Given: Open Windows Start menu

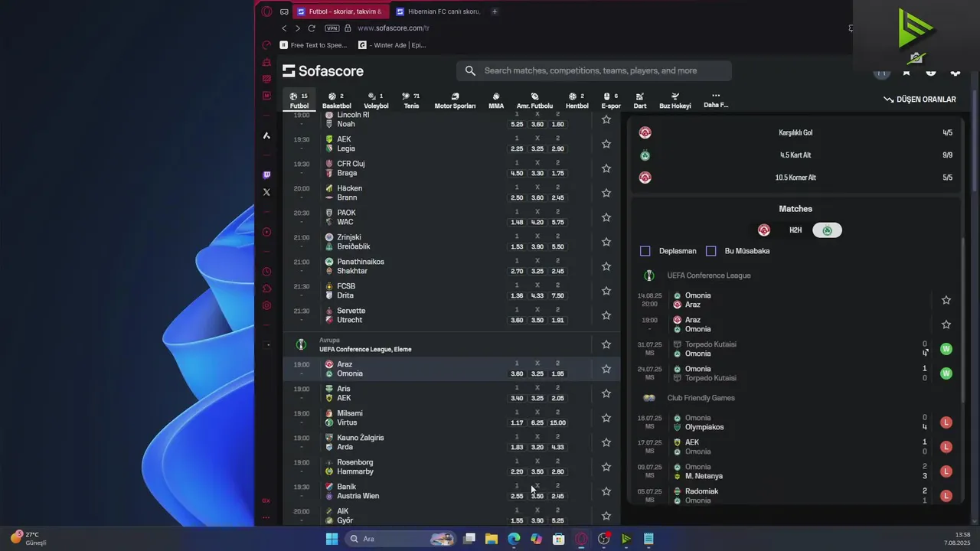Looking at the screenshot, I should click(x=332, y=539).
